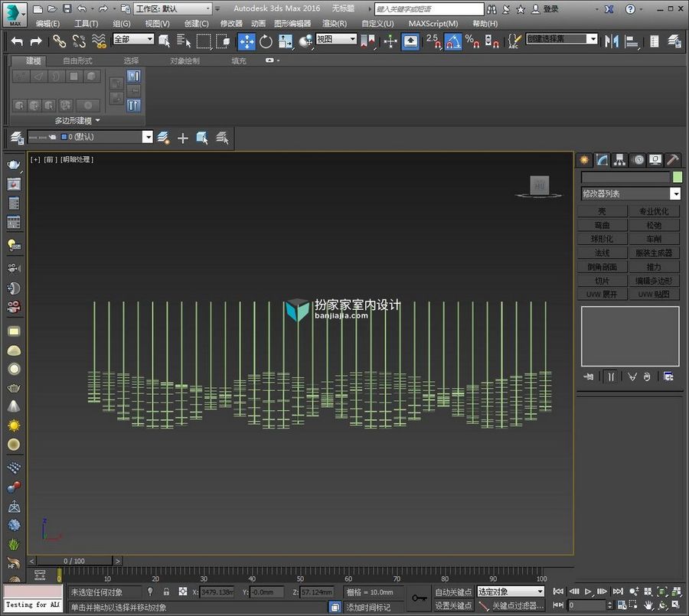
Task: Click the Set Key key icon
Action: 420,598
